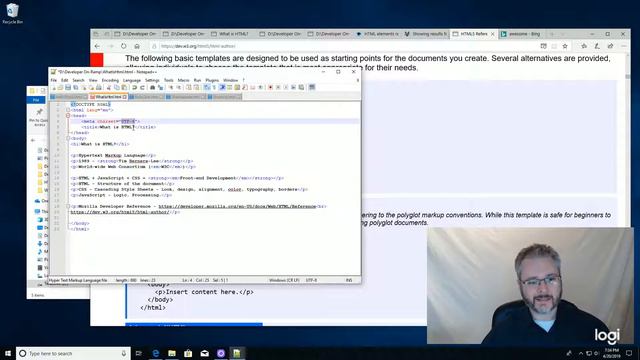Click the Save recorded macro icon
640x360 pixels.
coord(301,87)
